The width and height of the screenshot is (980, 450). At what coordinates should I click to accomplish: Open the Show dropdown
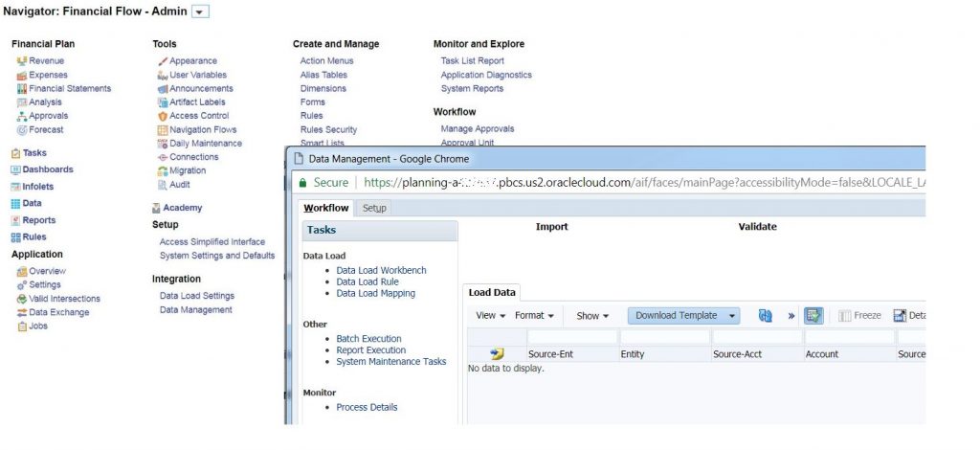[x=592, y=316]
